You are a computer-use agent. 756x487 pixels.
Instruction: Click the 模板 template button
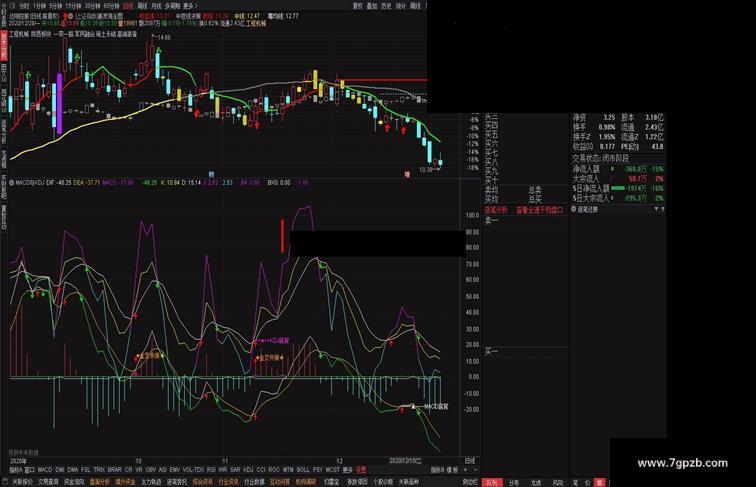point(452,470)
